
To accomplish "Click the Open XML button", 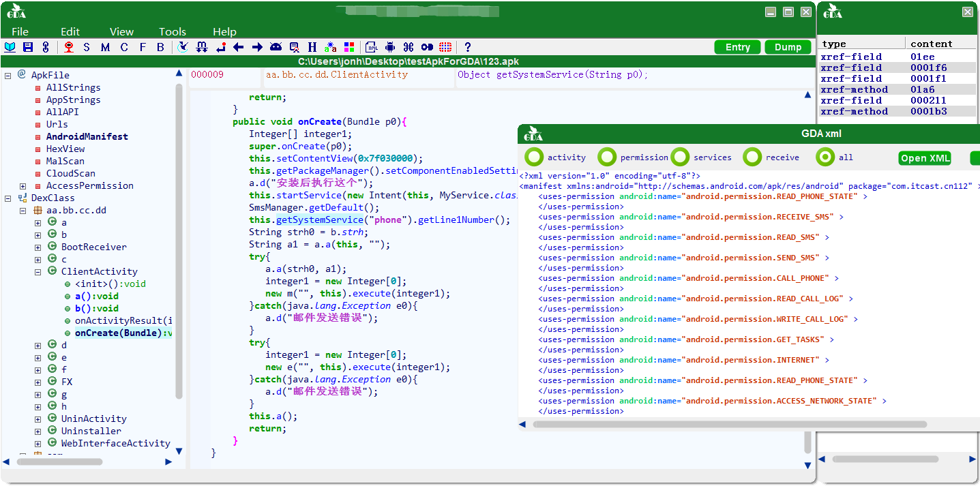I will (x=925, y=158).
